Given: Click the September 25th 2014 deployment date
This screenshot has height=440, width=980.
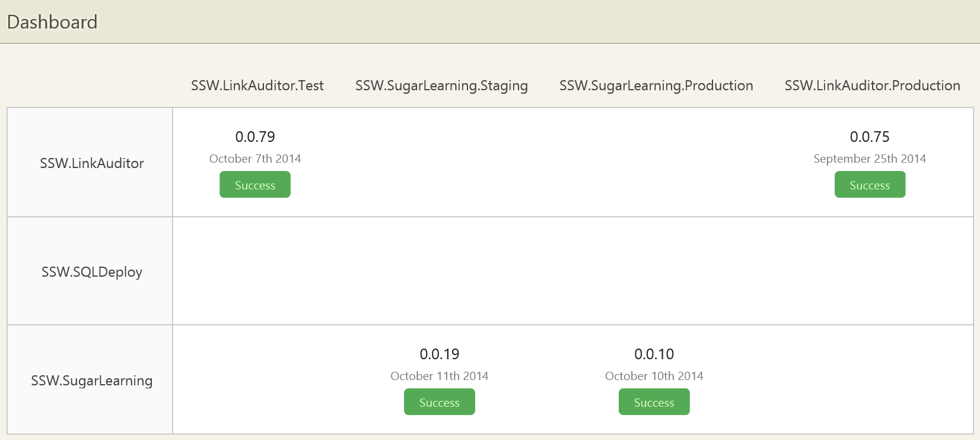Looking at the screenshot, I should tap(870, 159).
